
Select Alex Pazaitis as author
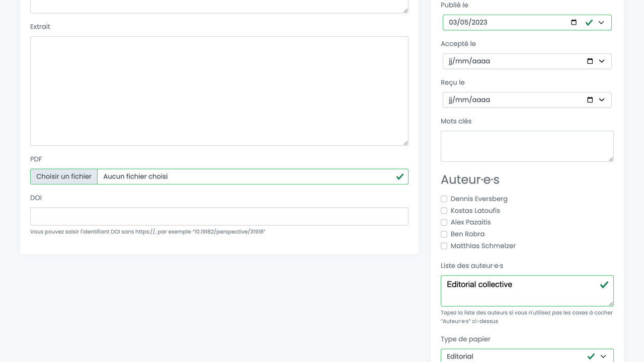[444, 222]
